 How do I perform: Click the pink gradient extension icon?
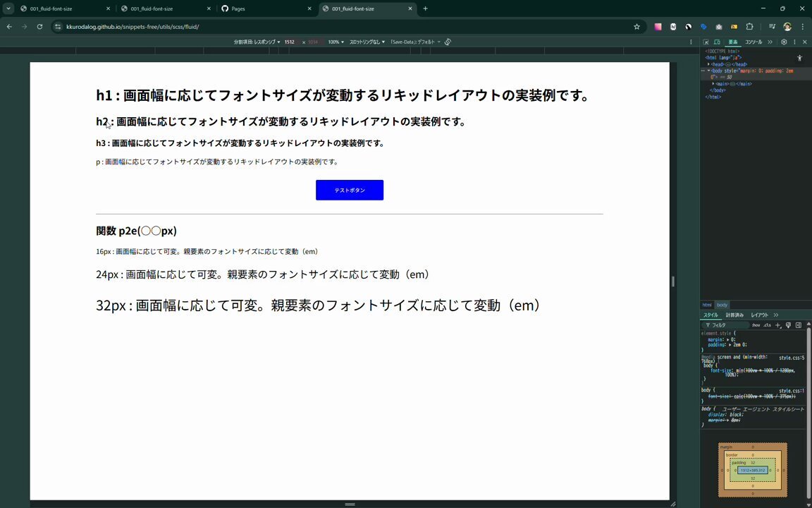658,26
